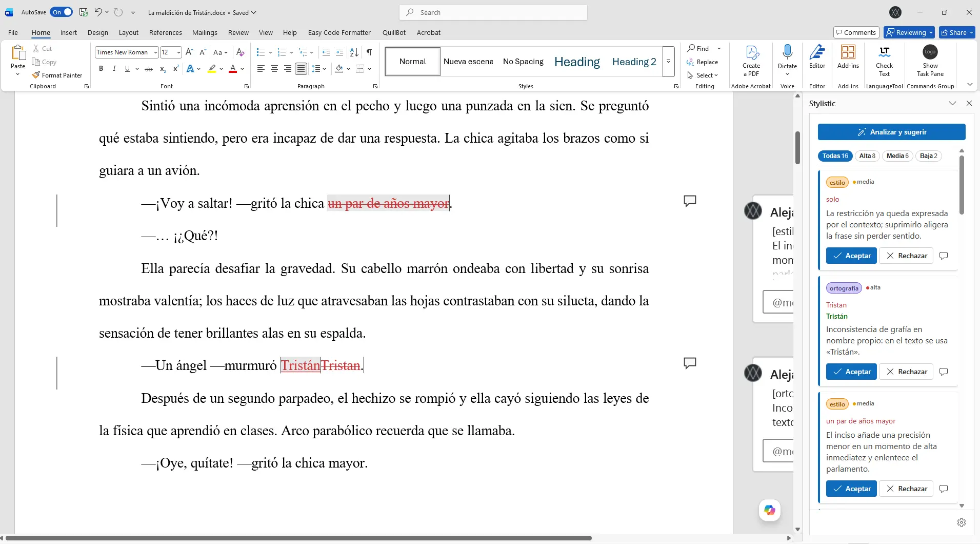Viewport: 980px width, 544px height.
Task: Open Paste options dropdown
Action: point(18,74)
